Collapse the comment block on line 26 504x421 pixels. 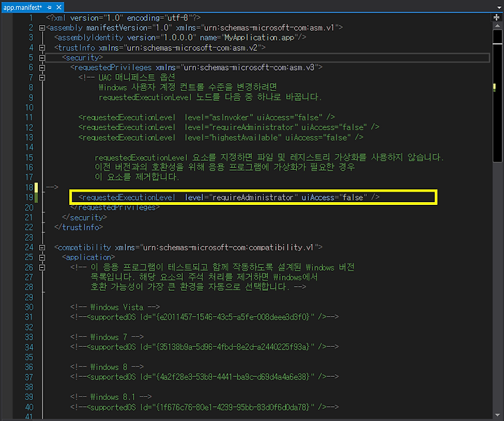coord(42,268)
